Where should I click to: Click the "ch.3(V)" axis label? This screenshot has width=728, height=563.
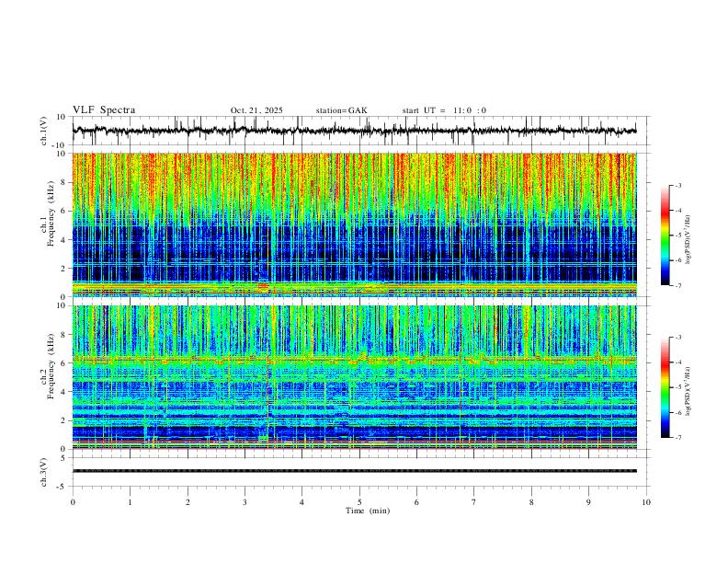click(44, 473)
